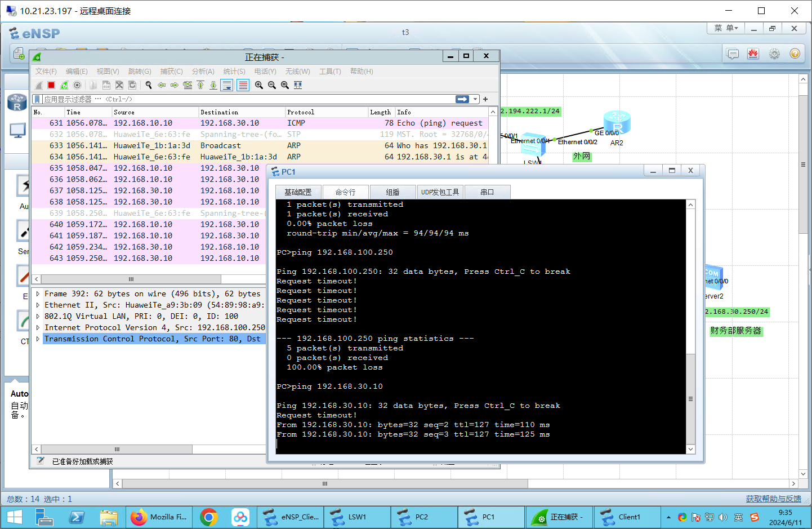Switch to 组播 tab in PC1

coord(392,192)
